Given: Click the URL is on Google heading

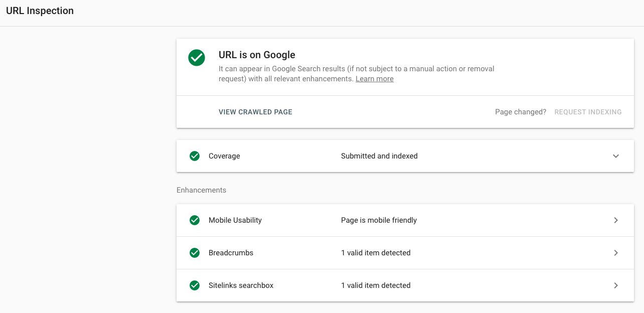Looking at the screenshot, I should (257, 55).
